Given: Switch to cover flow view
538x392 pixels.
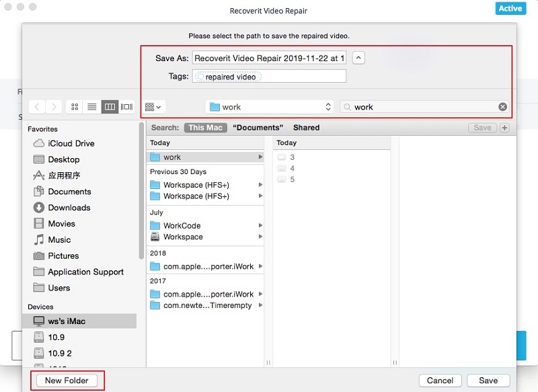Looking at the screenshot, I should [126, 107].
